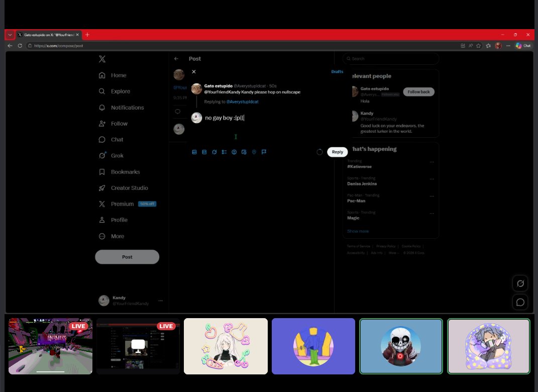Open browser favorites list

click(x=488, y=46)
